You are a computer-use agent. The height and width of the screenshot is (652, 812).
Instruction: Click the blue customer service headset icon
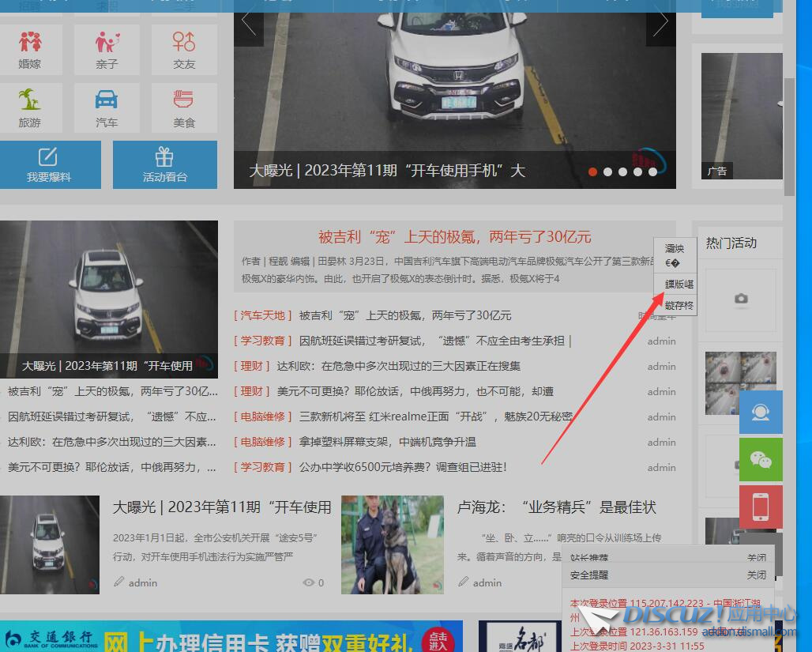coord(761,413)
